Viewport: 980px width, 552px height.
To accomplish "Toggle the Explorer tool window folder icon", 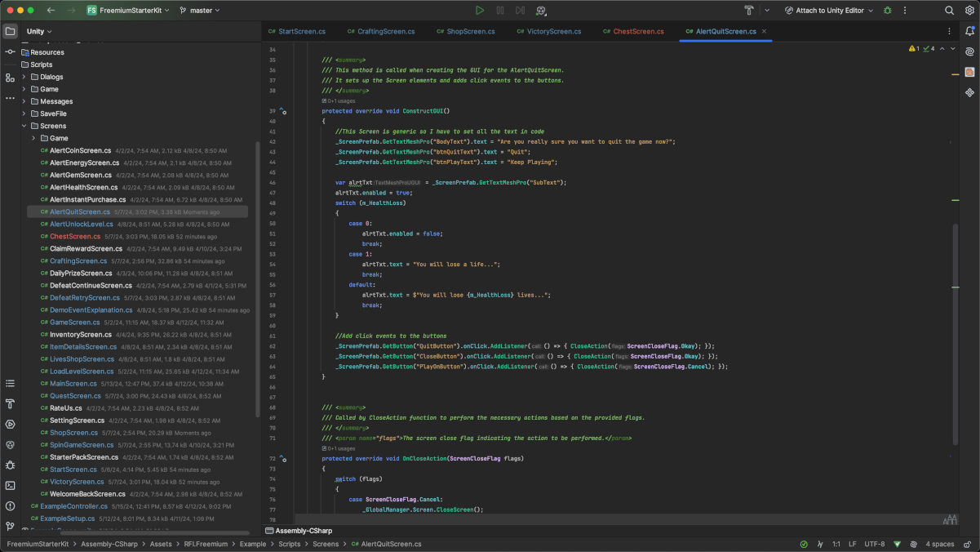I will pyautogui.click(x=10, y=31).
